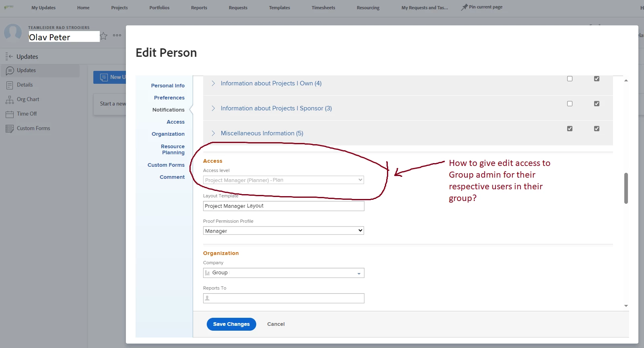Click the Details page icon

[10, 85]
